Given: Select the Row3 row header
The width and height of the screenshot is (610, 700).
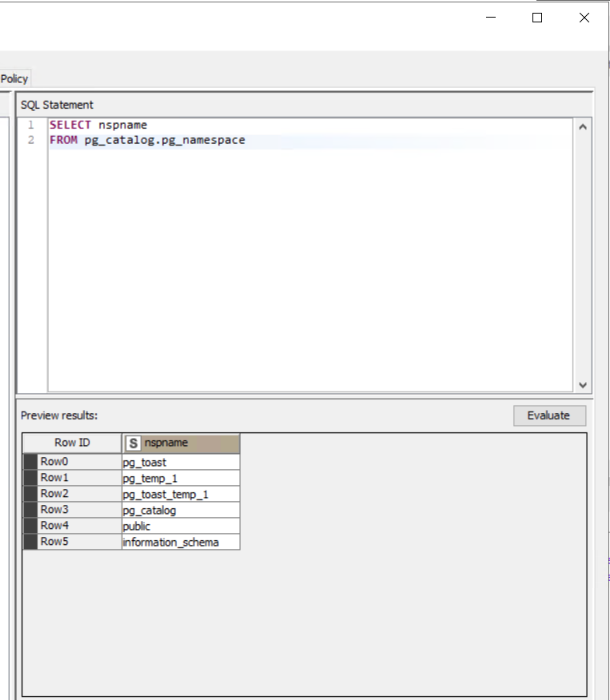Looking at the screenshot, I should pos(72,510).
